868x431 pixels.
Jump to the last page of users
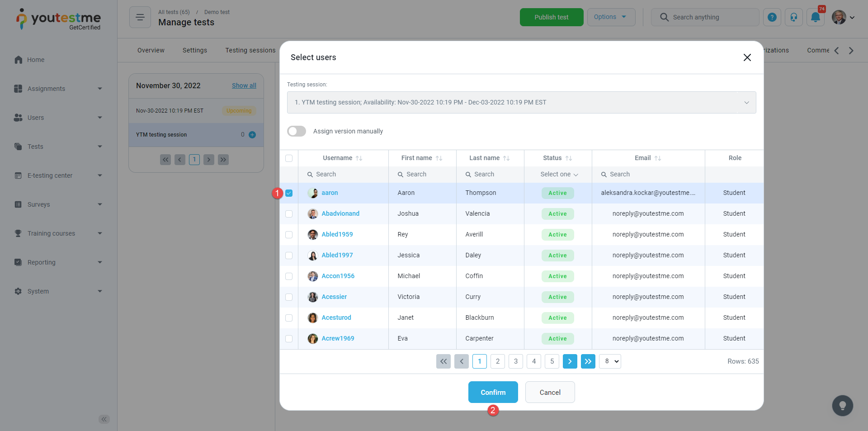point(588,361)
